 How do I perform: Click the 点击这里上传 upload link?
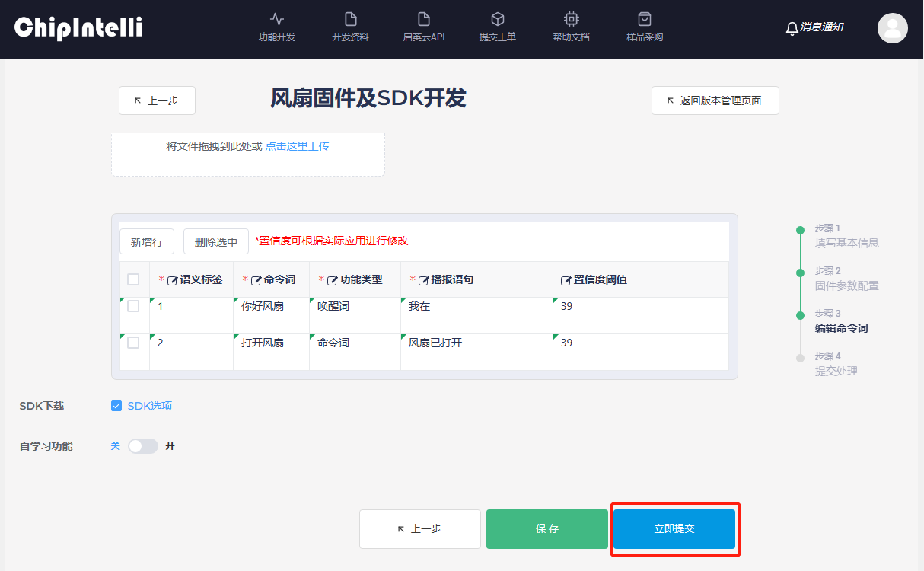297,146
